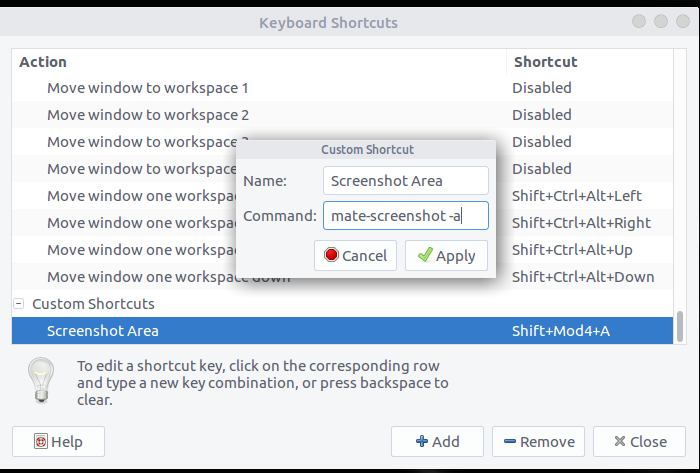Select the Screenshot Area shortcut row
Screen dimensions: 700x473
pos(342,331)
